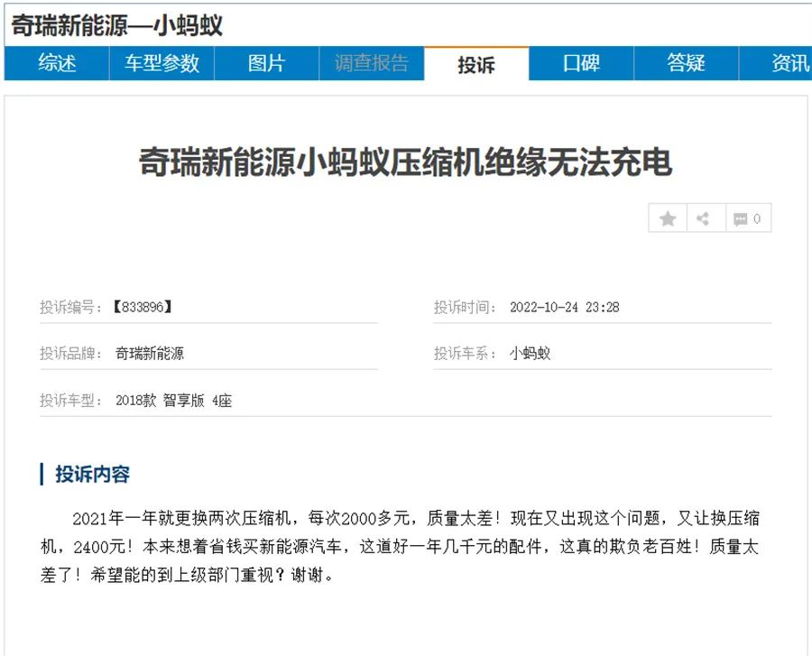812x656 pixels.
Task: Click the brand value 奇瑞新能源
Action: 150,354
